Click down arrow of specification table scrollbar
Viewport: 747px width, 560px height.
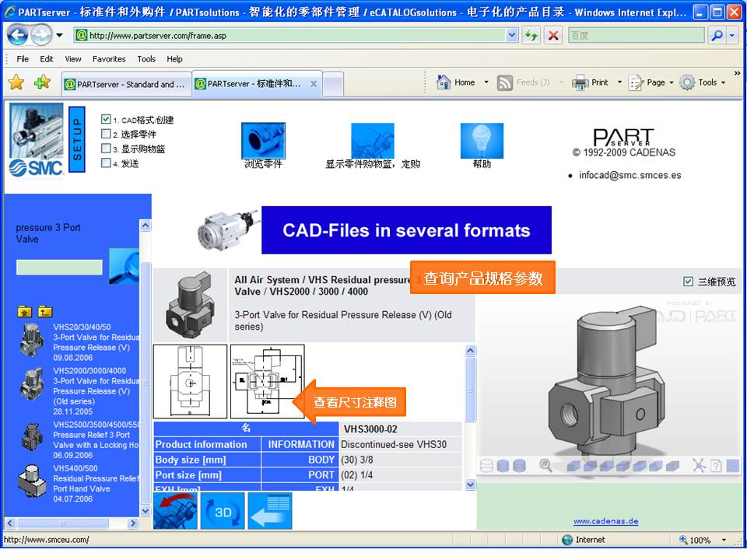click(470, 485)
